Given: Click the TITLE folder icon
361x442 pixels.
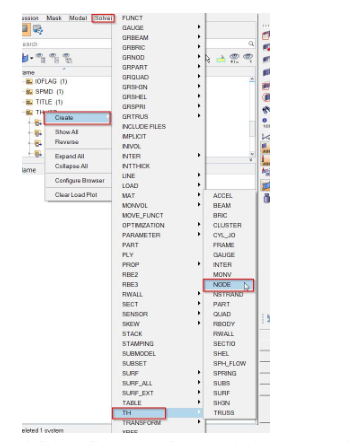Looking at the screenshot, I should click(30, 102).
